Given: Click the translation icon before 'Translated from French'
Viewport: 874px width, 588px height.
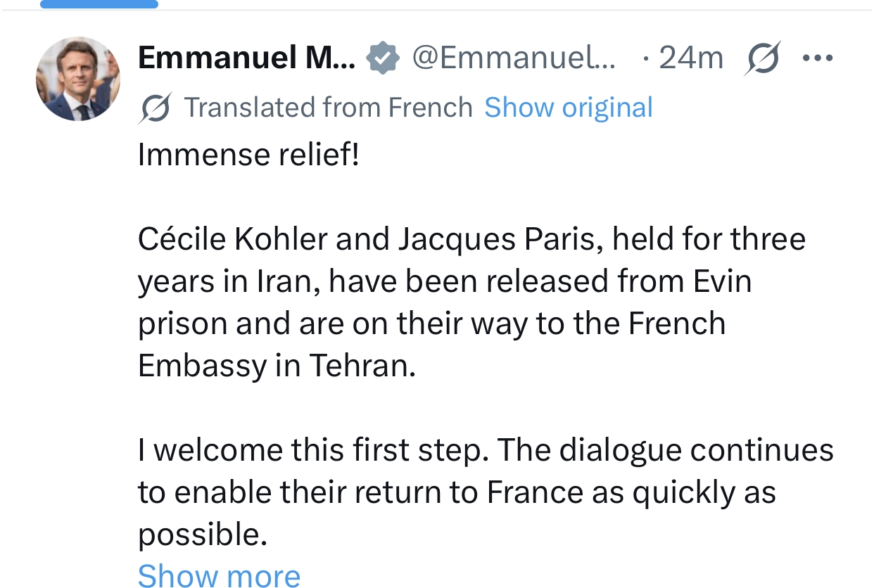Looking at the screenshot, I should pyautogui.click(x=155, y=108).
